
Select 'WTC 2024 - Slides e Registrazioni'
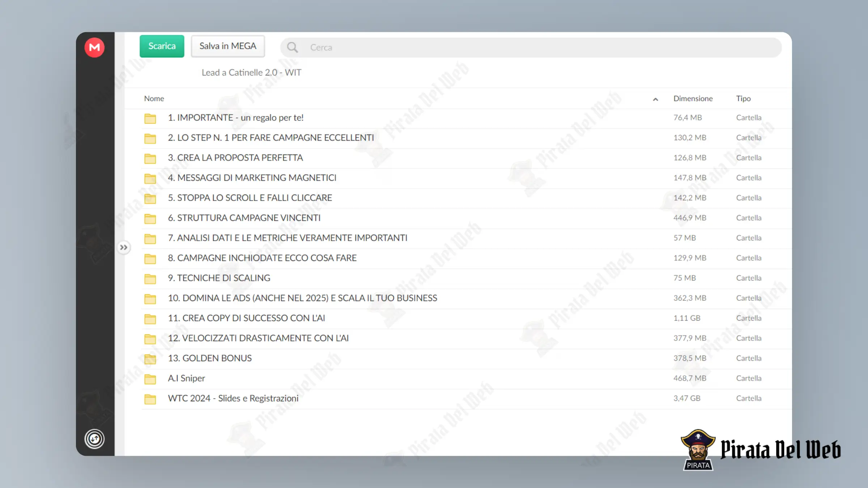[x=233, y=398]
